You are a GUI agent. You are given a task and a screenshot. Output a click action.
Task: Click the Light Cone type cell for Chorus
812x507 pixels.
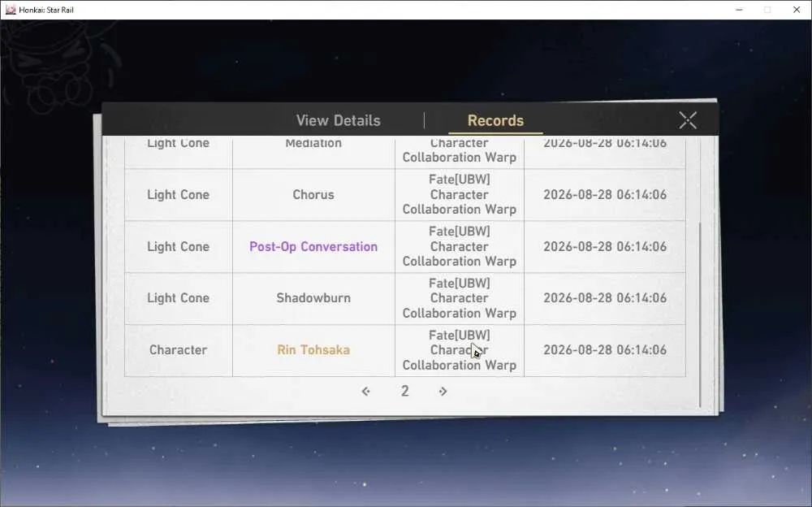tap(178, 194)
